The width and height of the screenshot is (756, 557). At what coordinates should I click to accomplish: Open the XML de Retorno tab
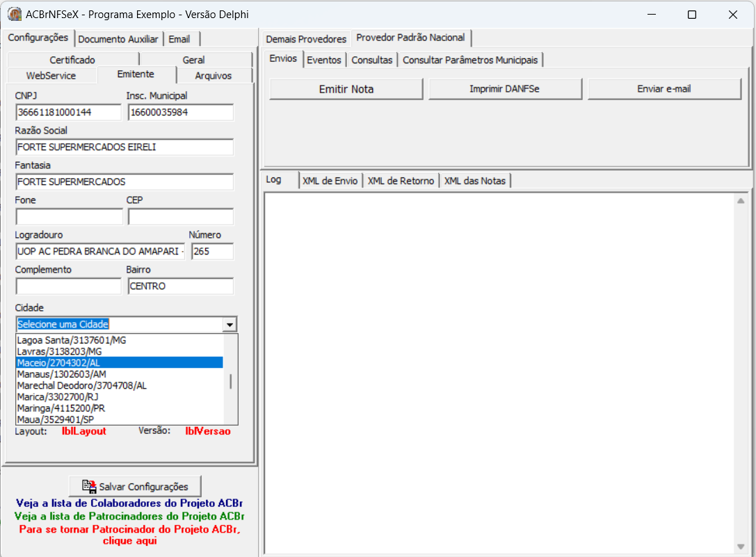[x=401, y=181]
